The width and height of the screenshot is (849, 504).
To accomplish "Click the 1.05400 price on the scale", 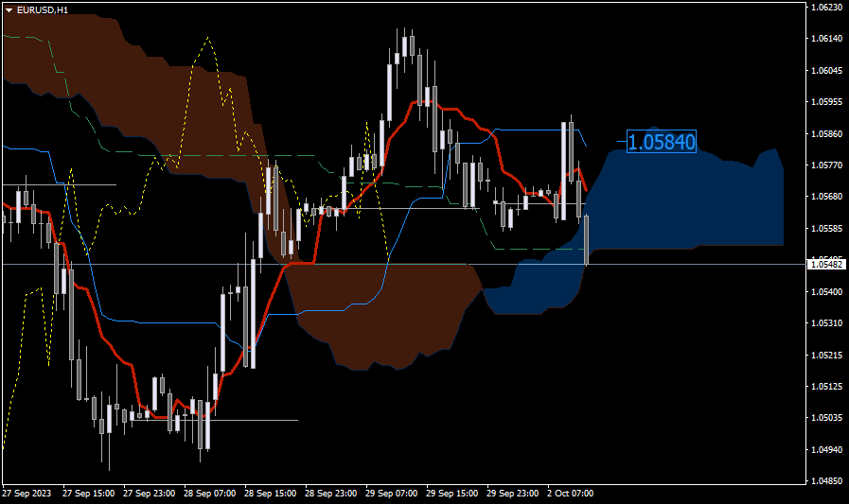I will pyautogui.click(x=826, y=291).
